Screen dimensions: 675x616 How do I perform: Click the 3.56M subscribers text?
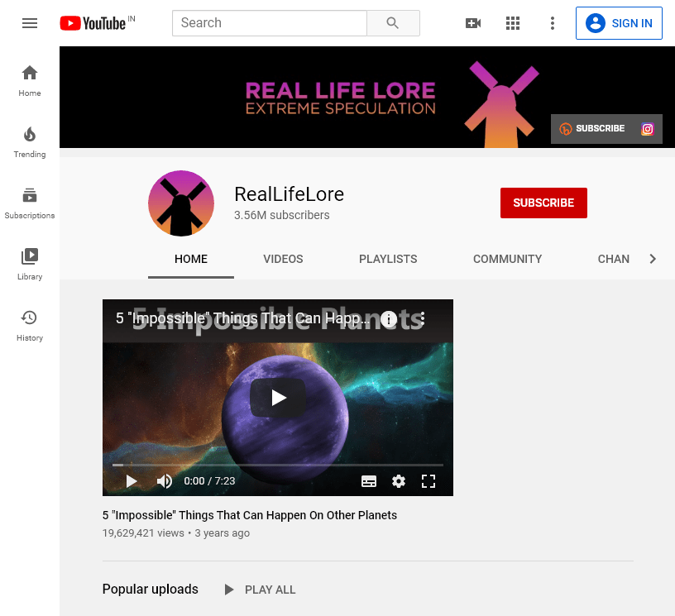click(x=282, y=215)
